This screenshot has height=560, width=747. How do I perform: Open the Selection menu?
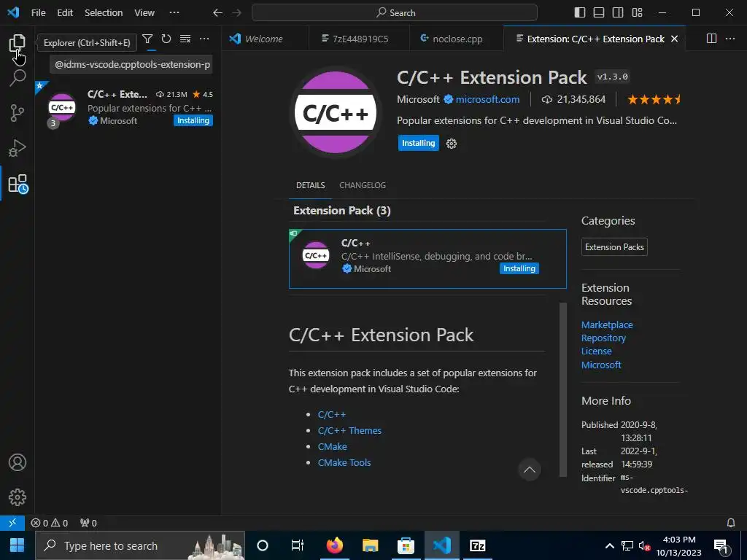[104, 13]
